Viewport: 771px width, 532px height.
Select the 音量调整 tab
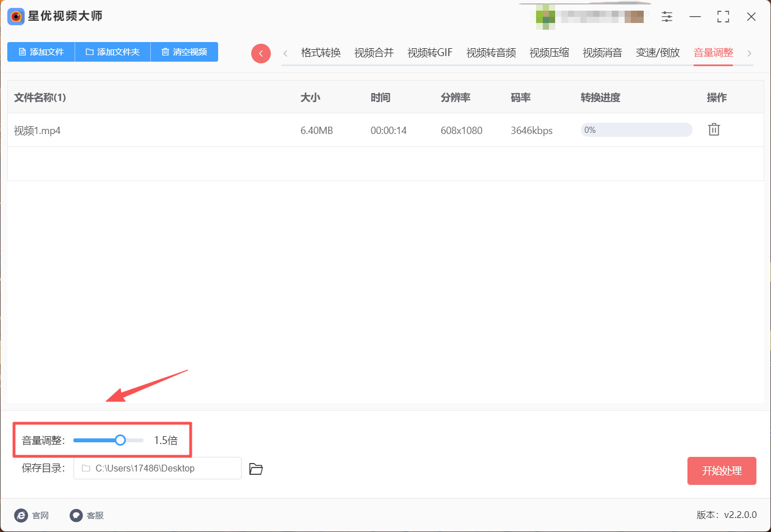(713, 53)
